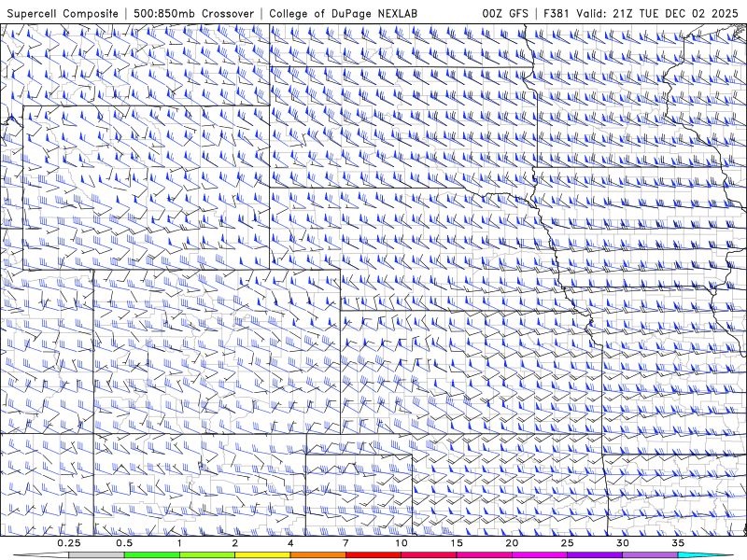Click the 'F381' forecast hour text
Image resolution: width=747 pixels, height=560 pixels.
click(557, 13)
